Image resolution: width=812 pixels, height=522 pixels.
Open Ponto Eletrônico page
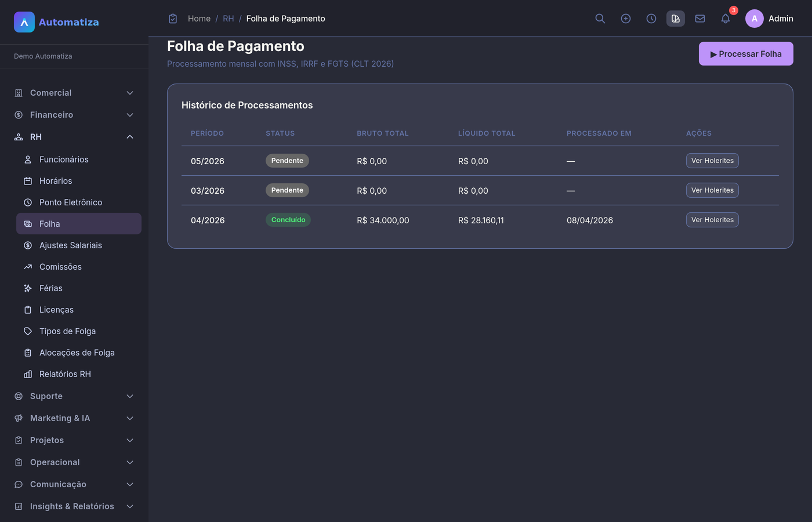[x=79, y=202]
